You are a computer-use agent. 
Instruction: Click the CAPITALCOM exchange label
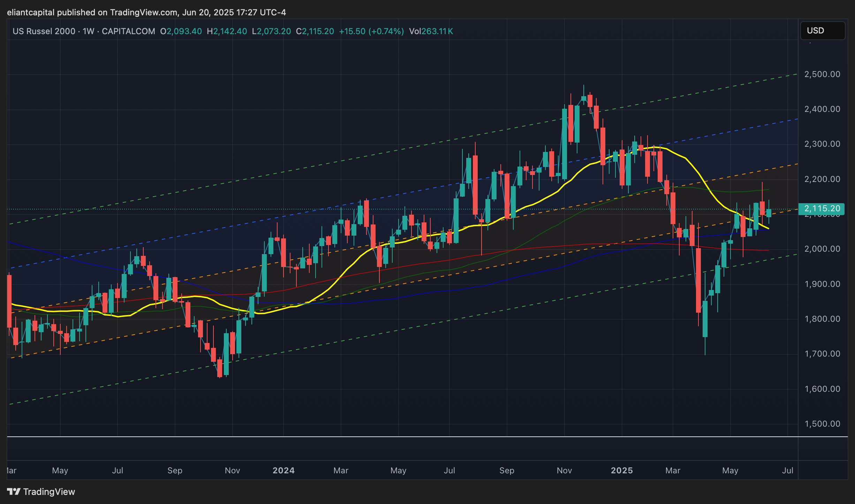click(128, 31)
